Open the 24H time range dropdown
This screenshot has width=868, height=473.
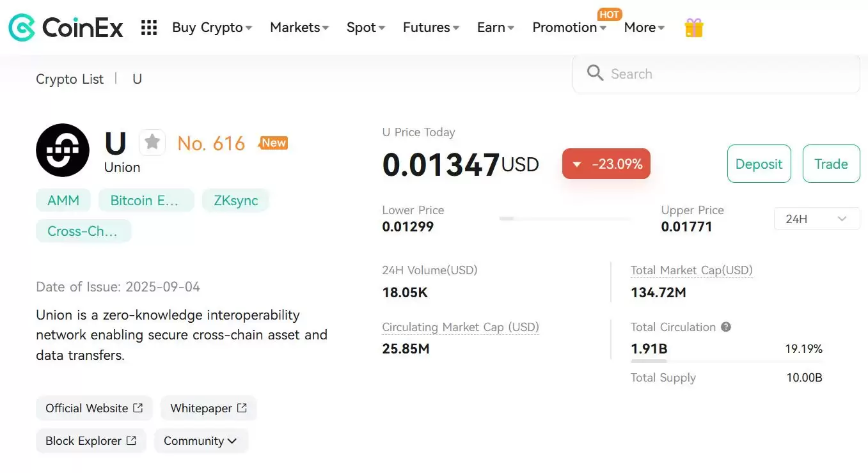coord(817,219)
